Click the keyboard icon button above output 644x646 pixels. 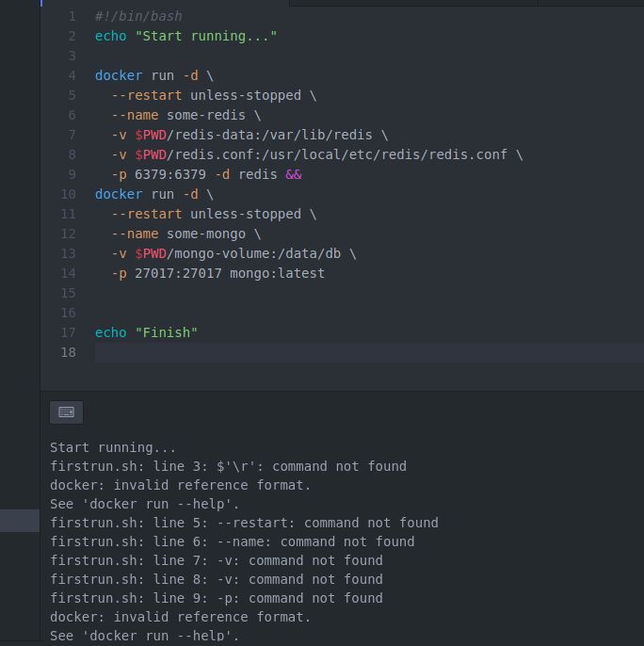click(x=66, y=412)
